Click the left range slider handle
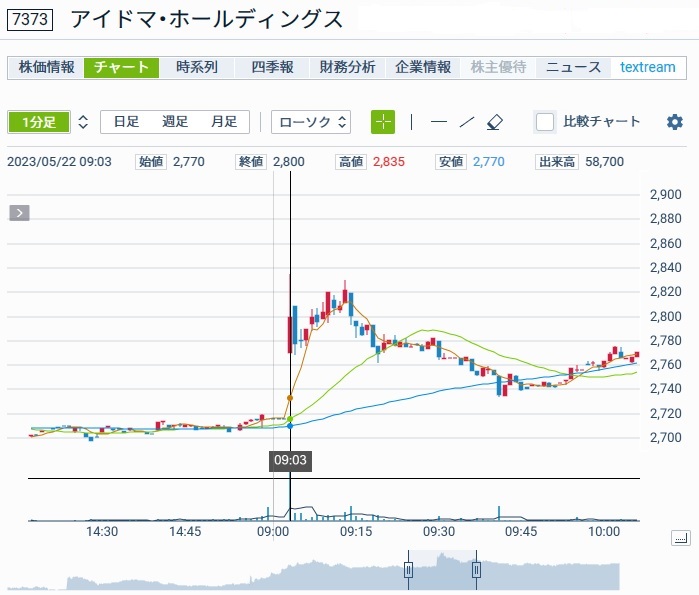Image resolution: width=699 pixels, height=595 pixels. click(408, 570)
